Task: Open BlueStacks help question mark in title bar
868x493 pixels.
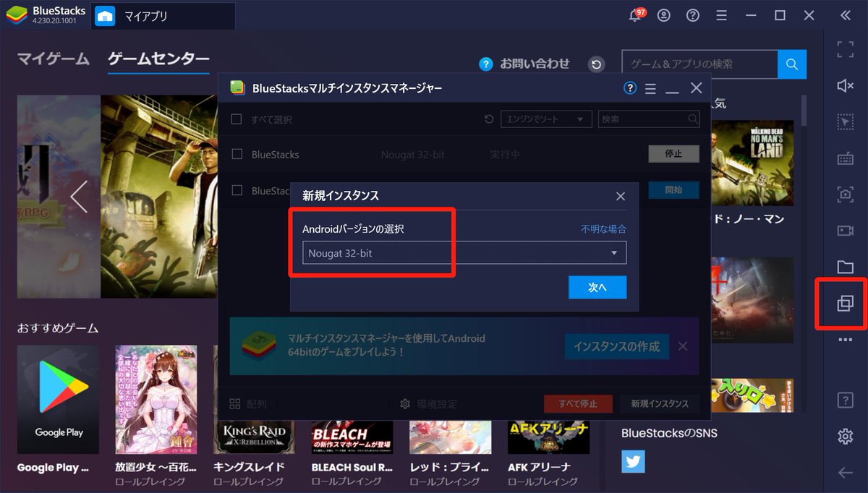Action: 693,15
